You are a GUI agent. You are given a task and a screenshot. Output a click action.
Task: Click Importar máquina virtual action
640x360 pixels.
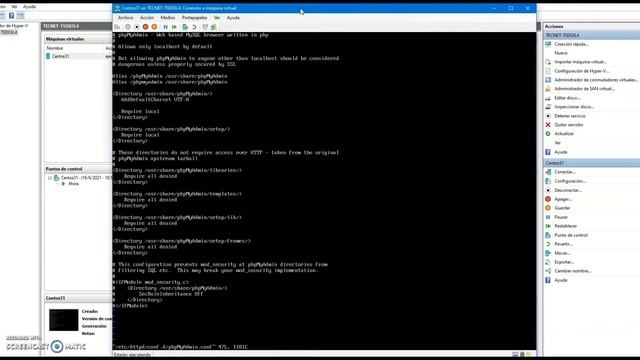coord(580,62)
